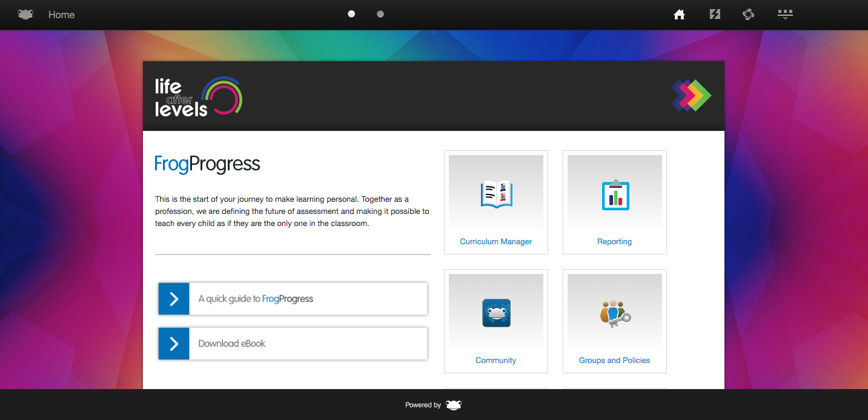Open the Curriculum Manager link
868x420 pixels.
pyautogui.click(x=495, y=241)
